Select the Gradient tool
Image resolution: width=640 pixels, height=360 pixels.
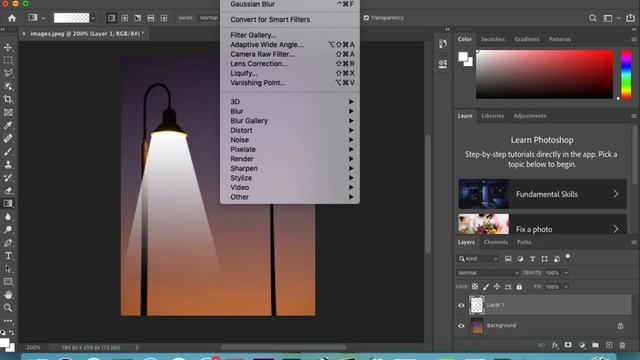click(8, 204)
